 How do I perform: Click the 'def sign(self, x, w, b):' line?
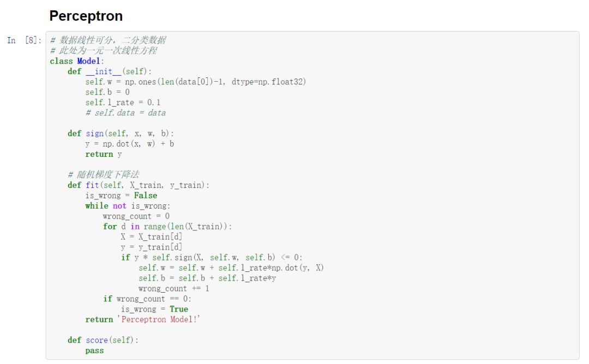121,133
